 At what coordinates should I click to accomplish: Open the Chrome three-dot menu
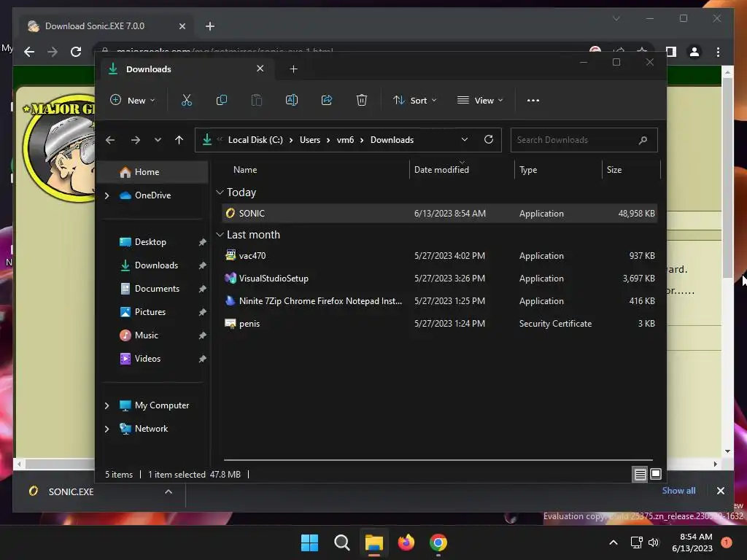718,52
